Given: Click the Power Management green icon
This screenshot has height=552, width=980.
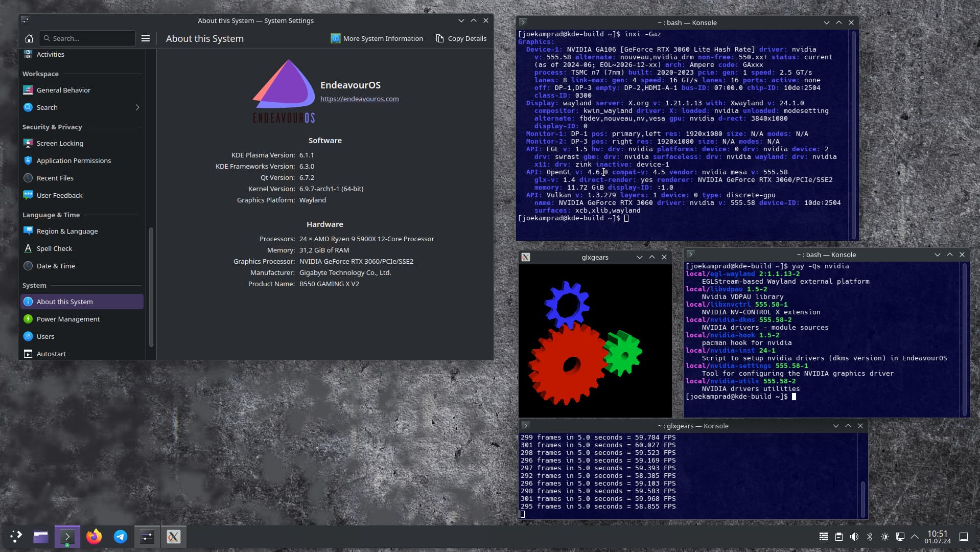Looking at the screenshot, I should coord(28,319).
